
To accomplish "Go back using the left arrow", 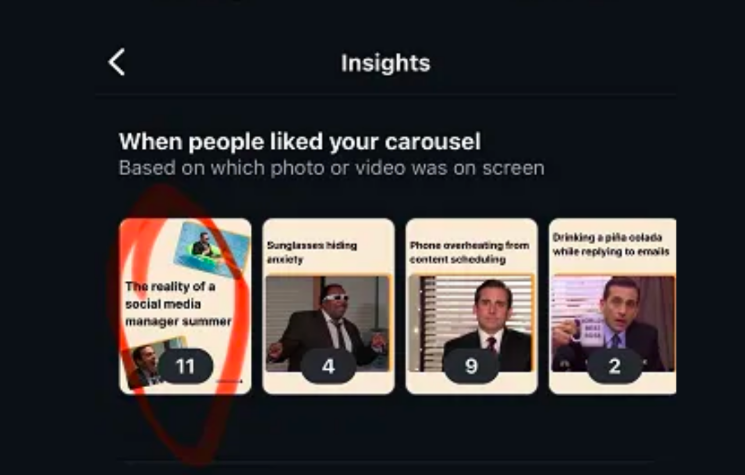I will coord(116,62).
